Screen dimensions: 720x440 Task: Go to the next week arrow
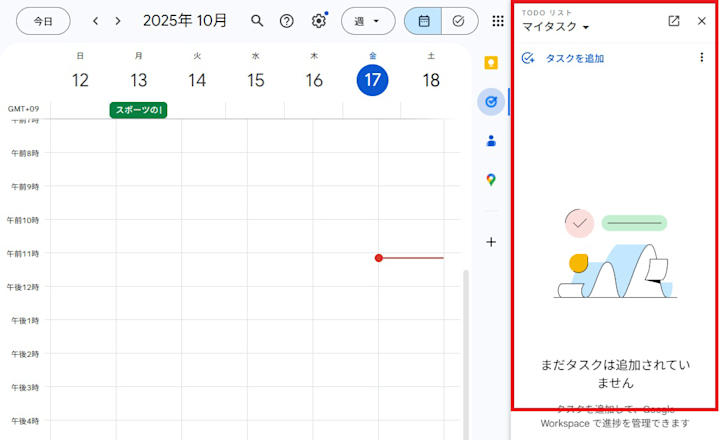coord(118,21)
